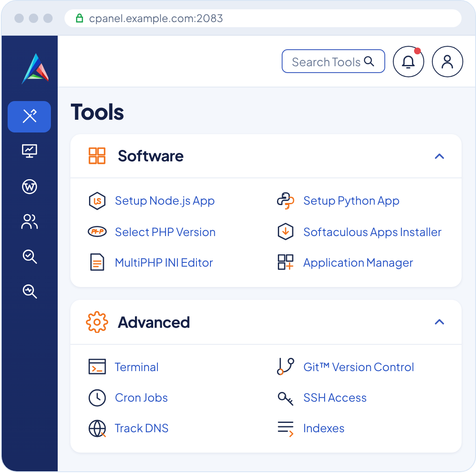This screenshot has width=476, height=473.
Task: Open the WordPress sidebar icon
Action: [x=29, y=186]
